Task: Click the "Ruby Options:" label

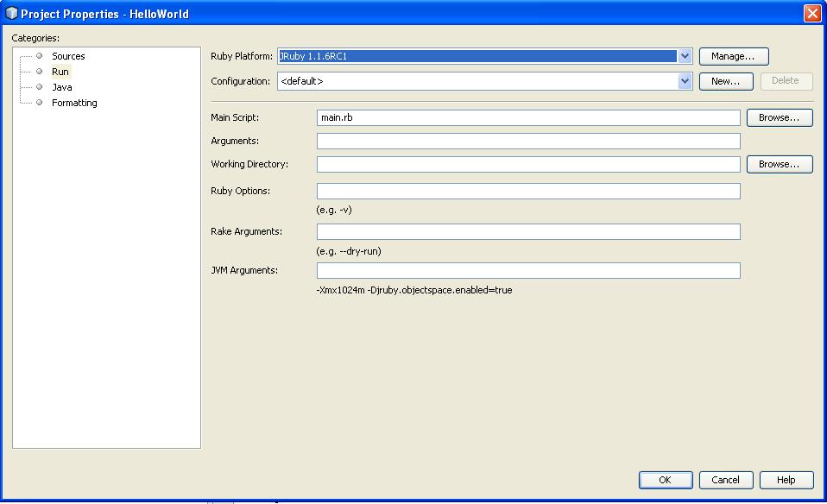Action: coord(241,191)
